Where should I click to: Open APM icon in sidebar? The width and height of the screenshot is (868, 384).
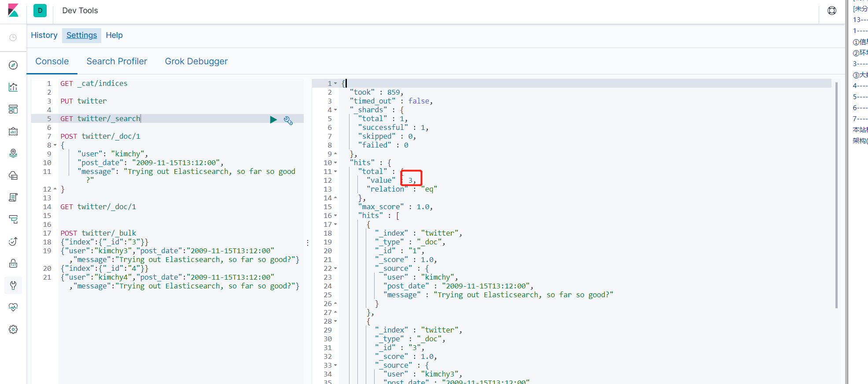(x=13, y=219)
